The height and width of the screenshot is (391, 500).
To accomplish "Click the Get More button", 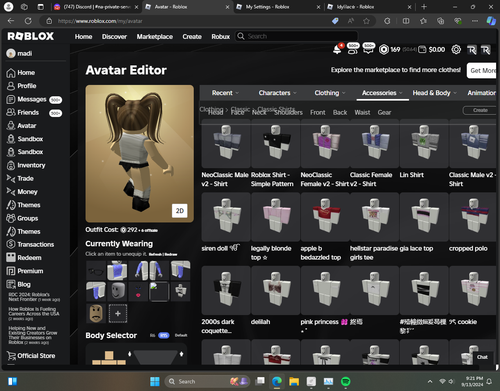I will (x=482, y=71).
